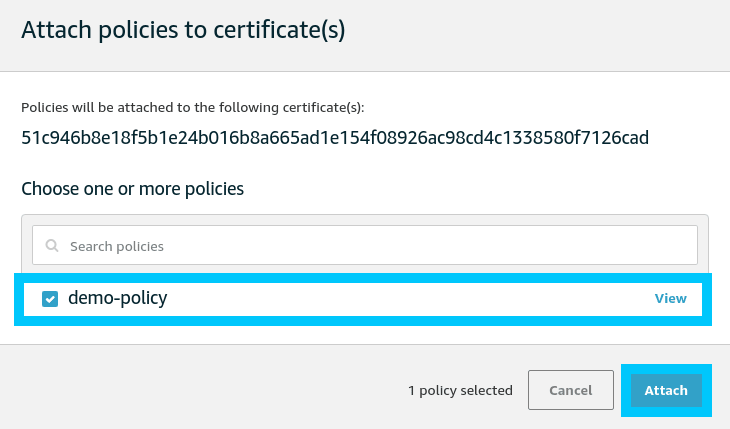Click the magnifier icon in the search box

point(51,246)
